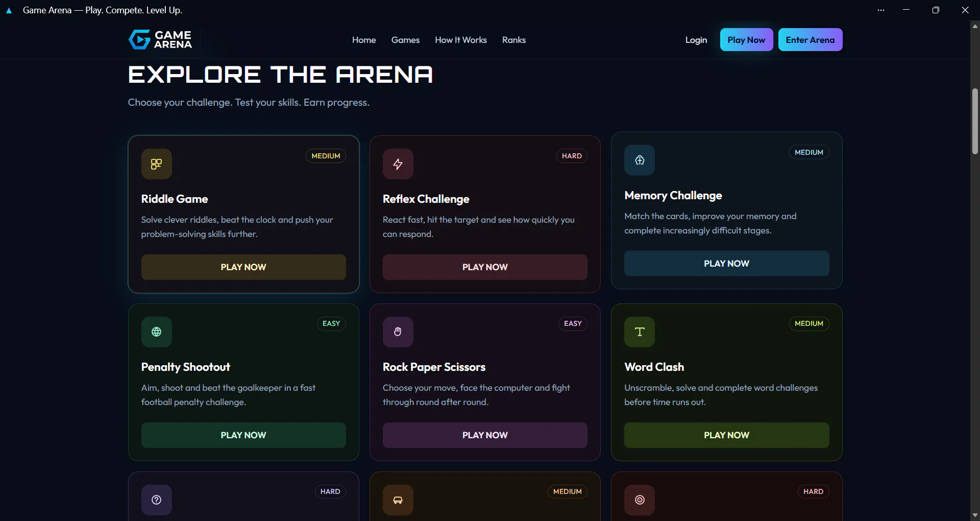The height and width of the screenshot is (521, 980).
Task: Click the Reflex Challenge lightning icon
Action: 398,164
